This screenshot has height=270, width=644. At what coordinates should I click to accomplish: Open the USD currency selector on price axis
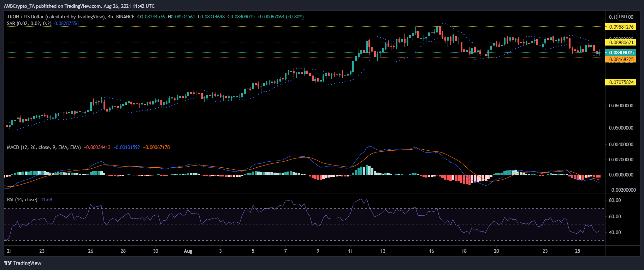coord(623,17)
